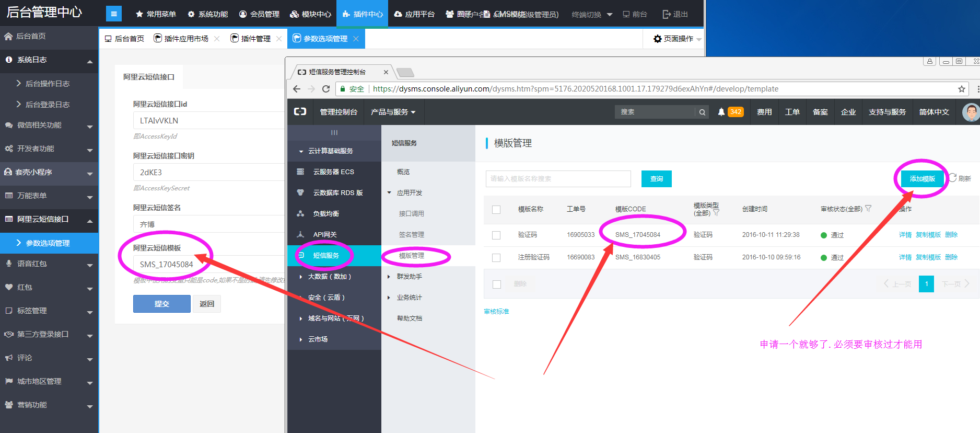Open the notification bell icon
Viewport: 980px width, 433px height.
(x=721, y=112)
